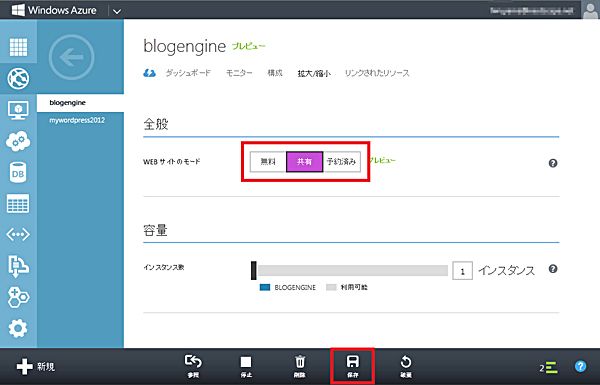This screenshot has height=385, width=600.
Task: Click help icon beside WEB サイトのモード
Action: 553,163
